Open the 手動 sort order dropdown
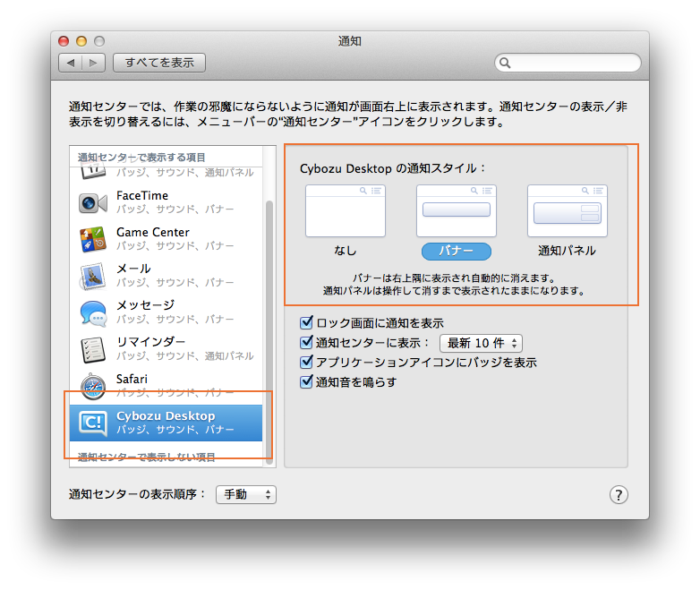This screenshot has height=590, width=700. click(x=246, y=494)
